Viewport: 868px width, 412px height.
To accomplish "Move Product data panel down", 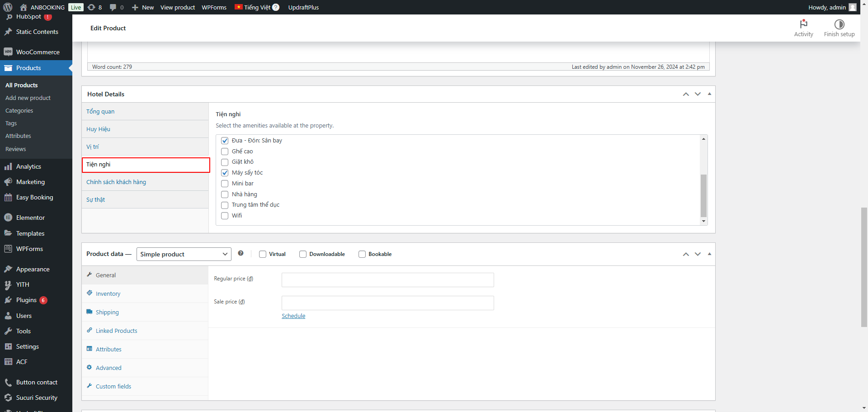I will tap(698, 254).
